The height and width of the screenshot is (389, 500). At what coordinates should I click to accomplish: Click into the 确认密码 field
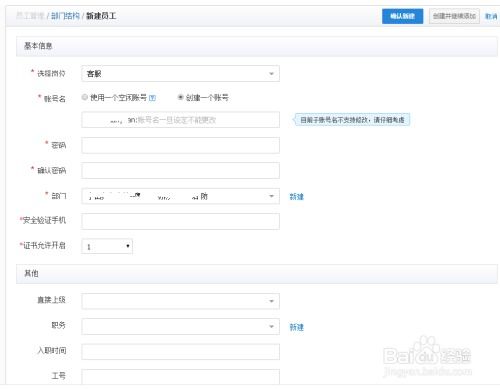(180, 171)
